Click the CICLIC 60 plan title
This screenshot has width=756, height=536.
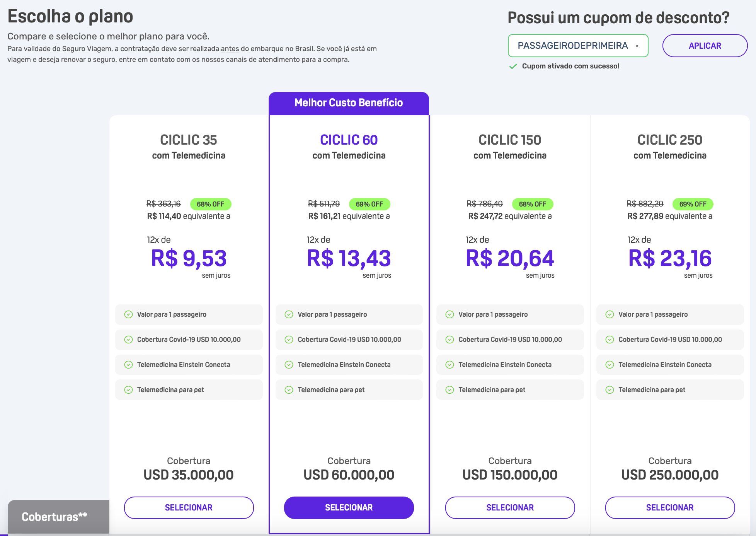349,140
